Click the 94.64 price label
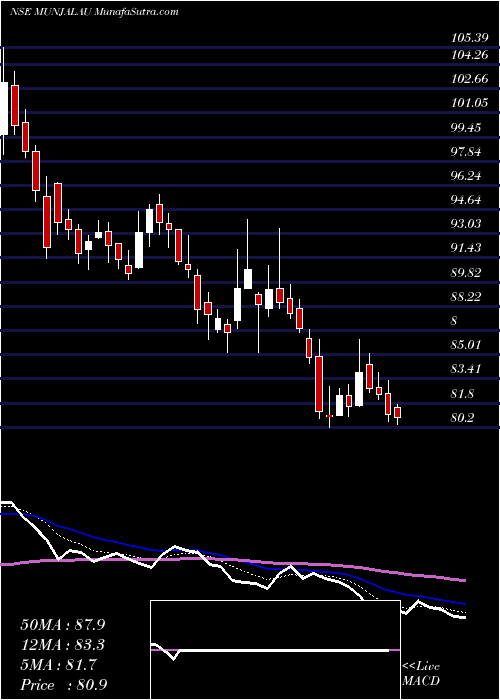This screenshot has height=700, width=500. 466,200
